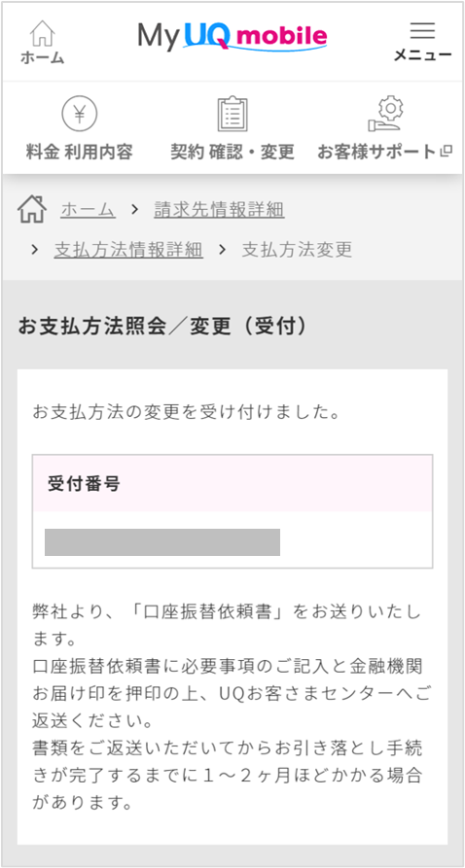Viewport: 465px width, 868px height.
Task: Click the ホーム label under header icon
Action: click(x=43, y=57)
